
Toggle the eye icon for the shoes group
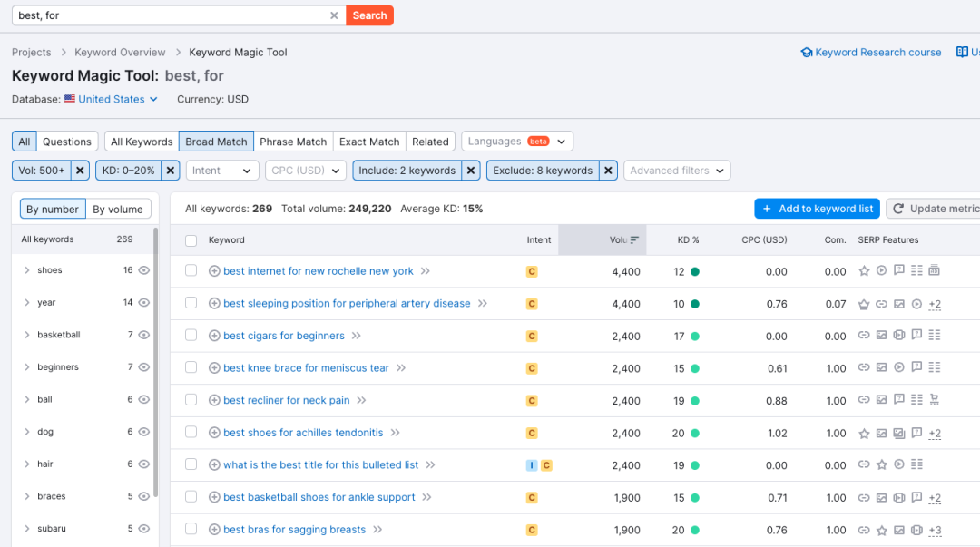tap(143, 270)
